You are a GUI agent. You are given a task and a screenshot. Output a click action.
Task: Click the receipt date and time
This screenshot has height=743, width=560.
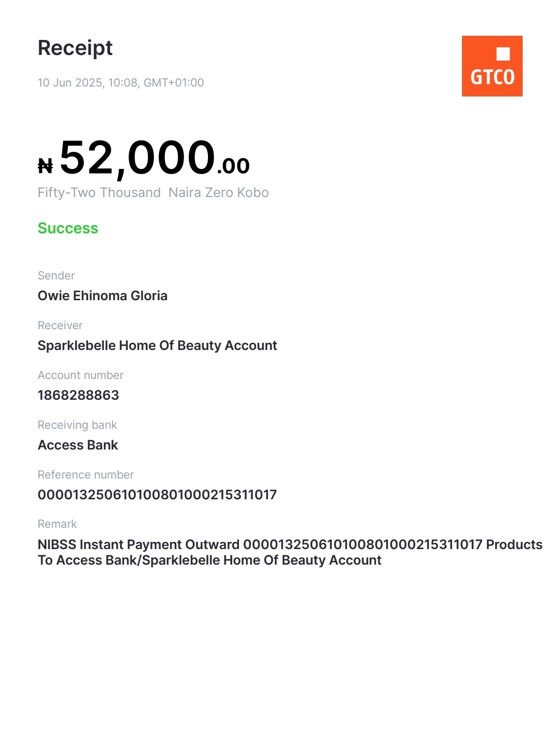[121, 82]
